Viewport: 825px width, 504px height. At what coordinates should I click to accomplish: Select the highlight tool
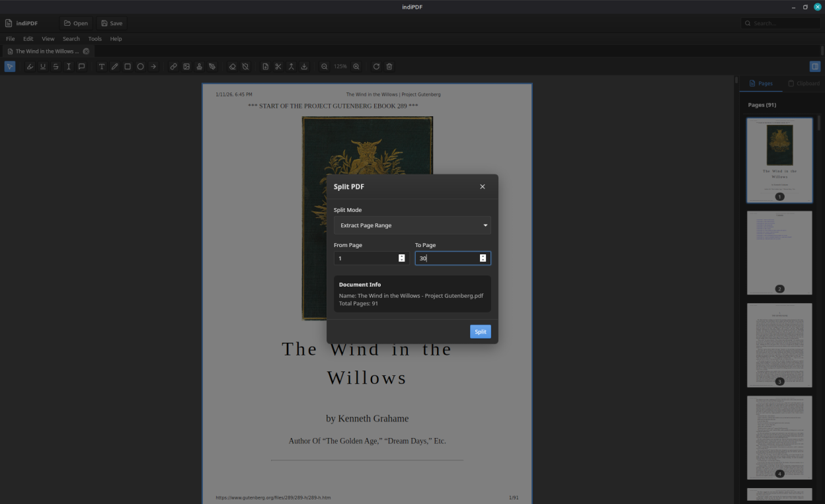coord(30,67)
